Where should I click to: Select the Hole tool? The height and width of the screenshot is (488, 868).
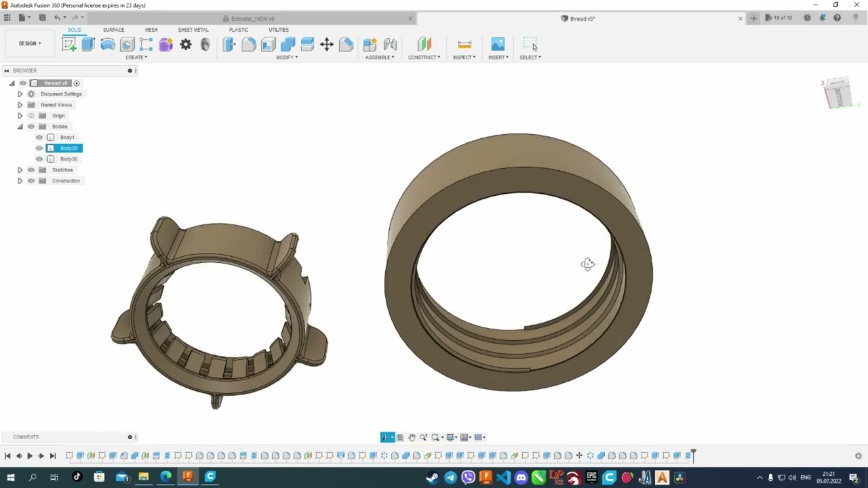127,45
